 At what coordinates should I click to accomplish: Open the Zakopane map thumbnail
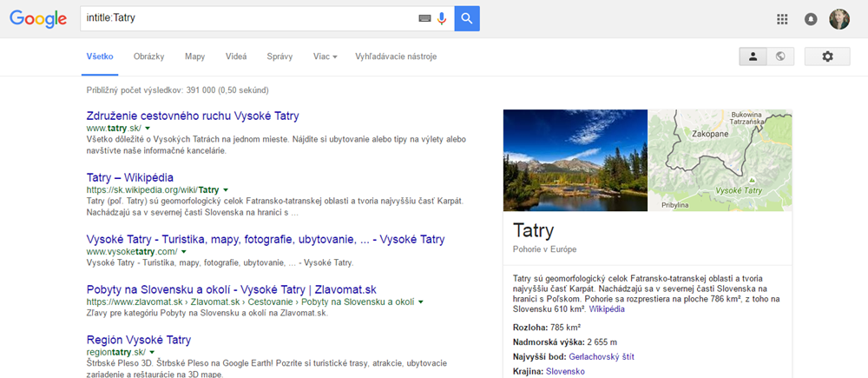pyautogui.click(x=720, y=160)
